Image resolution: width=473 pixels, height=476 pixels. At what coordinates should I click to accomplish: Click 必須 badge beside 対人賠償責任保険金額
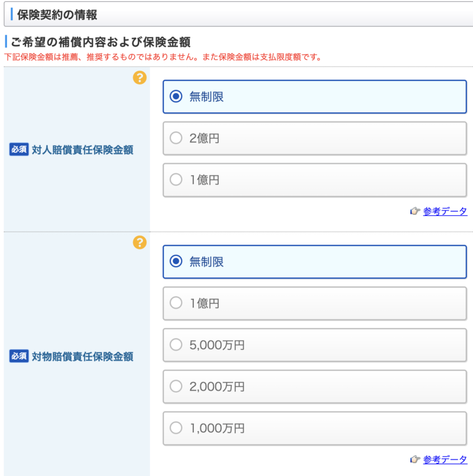point(19,150)
